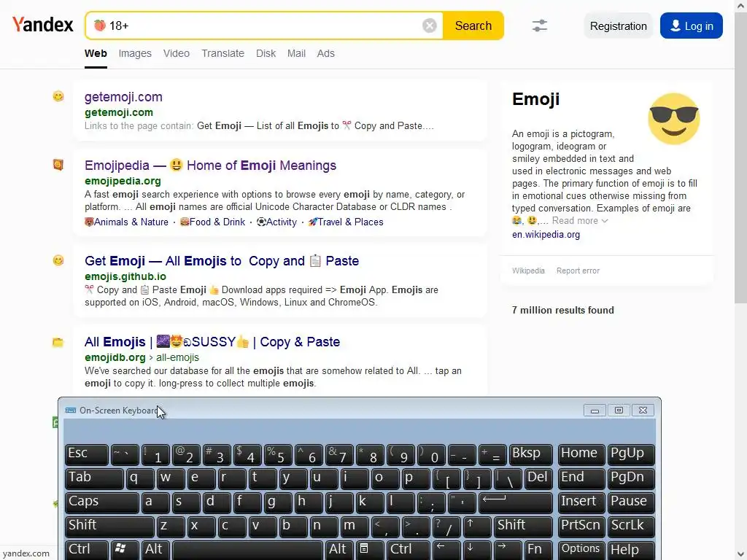The width and height of the screenshot is (747, 560).
Task: Open the Disk tab
Action: click(266, 53)
